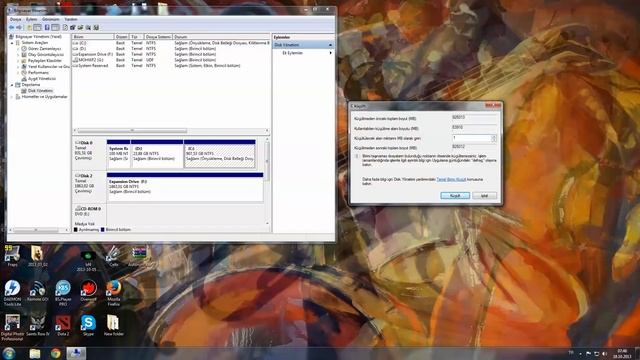Collapse the Sistem Araçları tree node
The width and height of the screenshot is (640, 360).
(x=12, y=42)
